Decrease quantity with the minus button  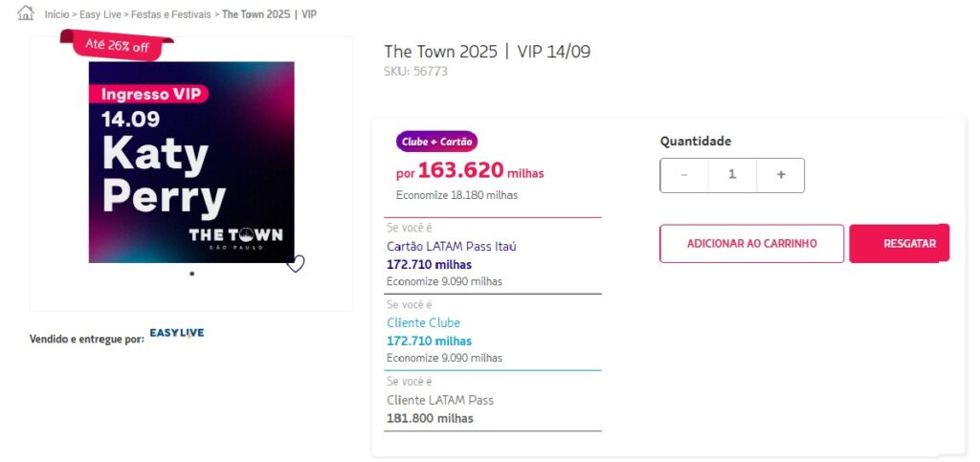click(684, 175)
